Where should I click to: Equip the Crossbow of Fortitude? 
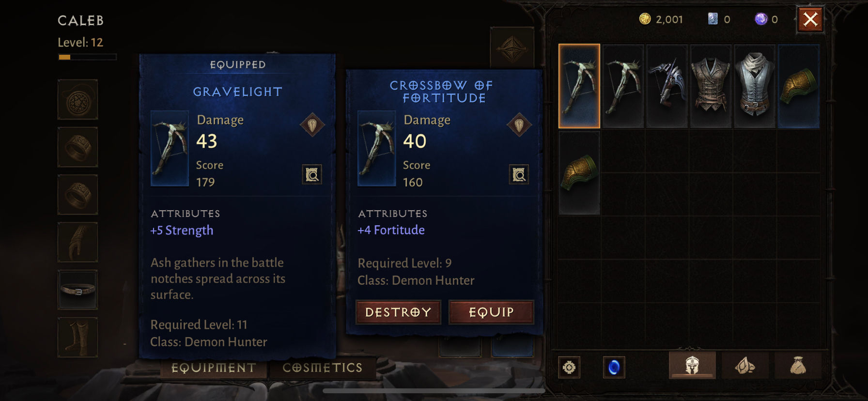[x=491, y=312]
